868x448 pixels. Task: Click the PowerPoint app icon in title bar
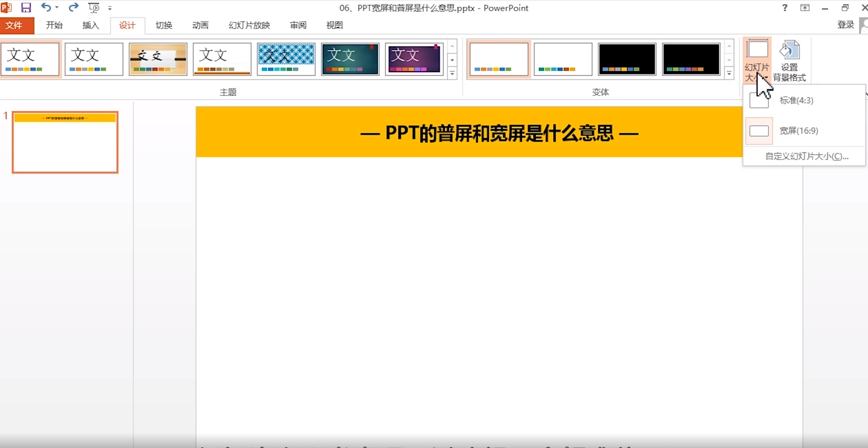coord(6,8)
